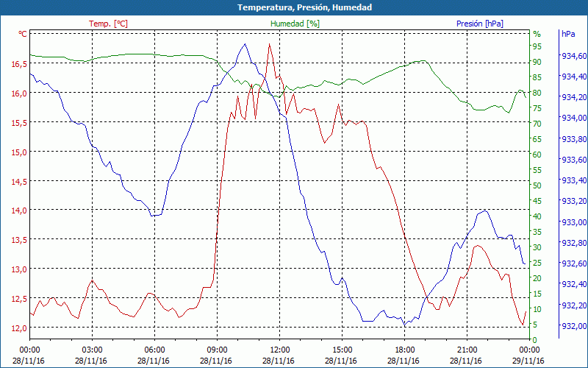Click the 70 humidity axis value
This screenshot has height=368, width=588.
(x=537, y=124)
